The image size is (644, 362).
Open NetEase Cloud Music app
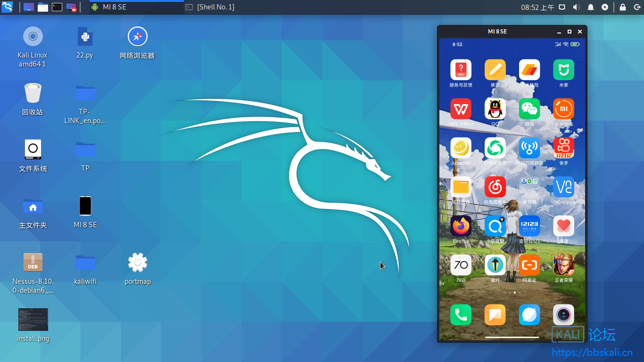pyautogui.click(x=495, y=188)
